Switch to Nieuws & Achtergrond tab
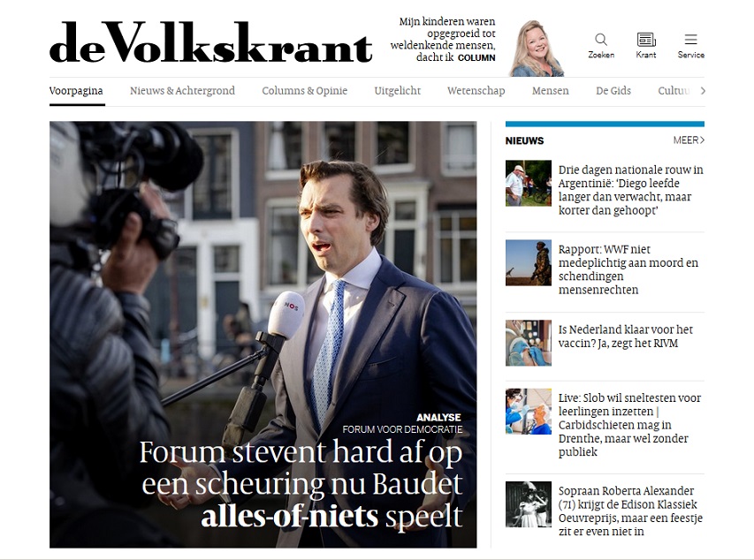This screenshot has width=754, height=560. 182,91
